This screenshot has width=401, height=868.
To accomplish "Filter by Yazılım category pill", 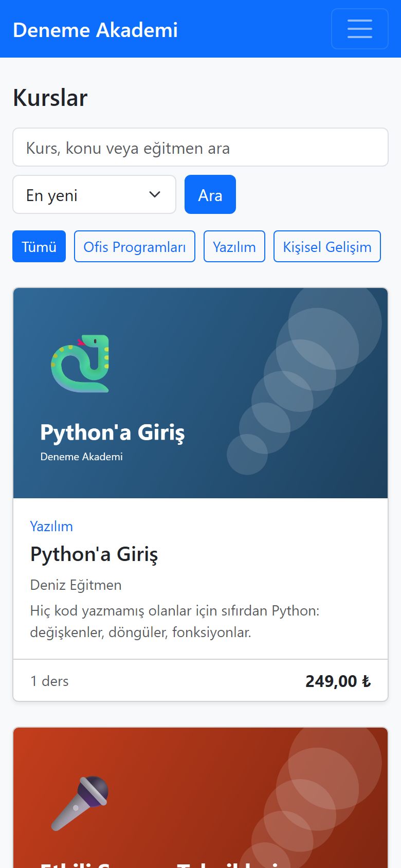I will click(x=234, y=246).
